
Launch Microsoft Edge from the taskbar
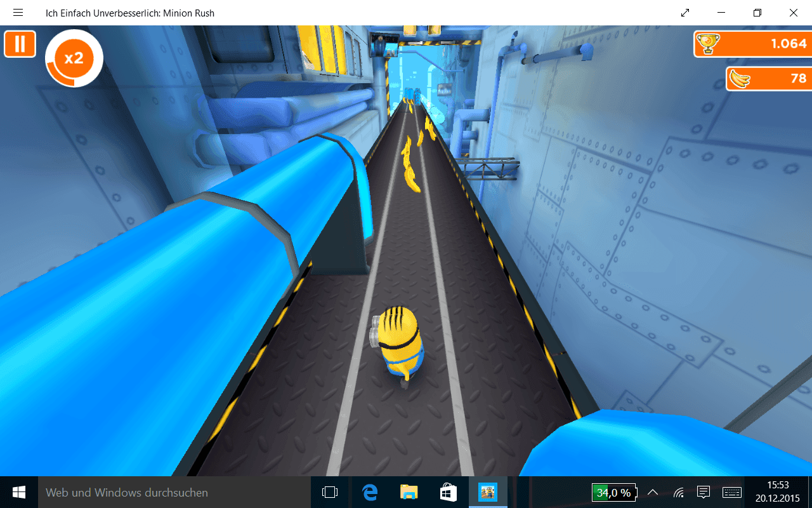(369, 492)
